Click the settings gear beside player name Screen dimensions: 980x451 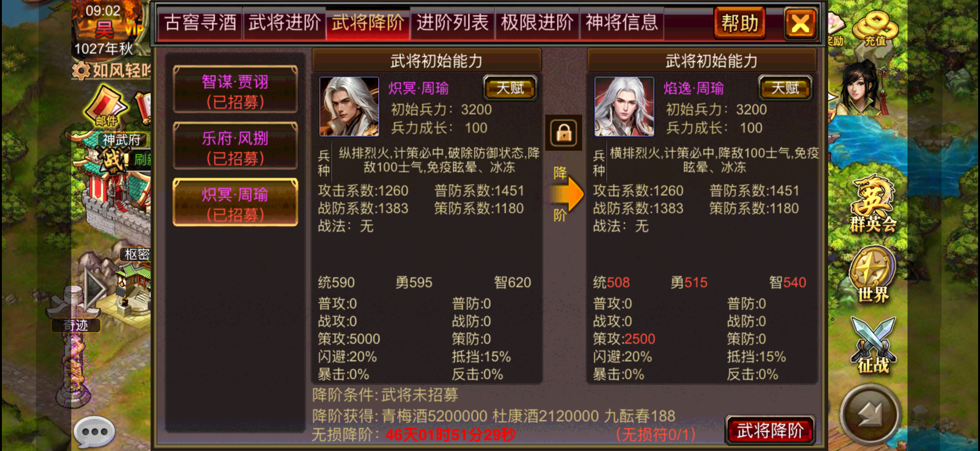pos(81,71)
